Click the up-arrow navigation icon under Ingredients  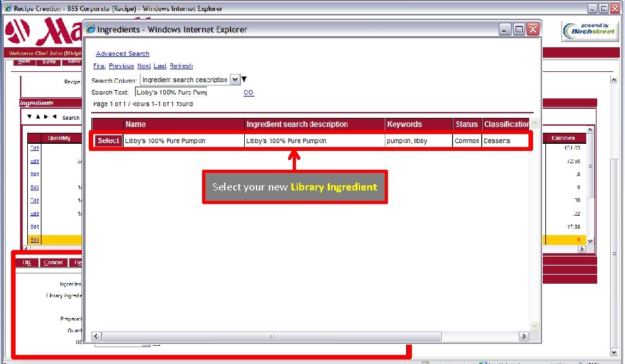tap(38, 117)
